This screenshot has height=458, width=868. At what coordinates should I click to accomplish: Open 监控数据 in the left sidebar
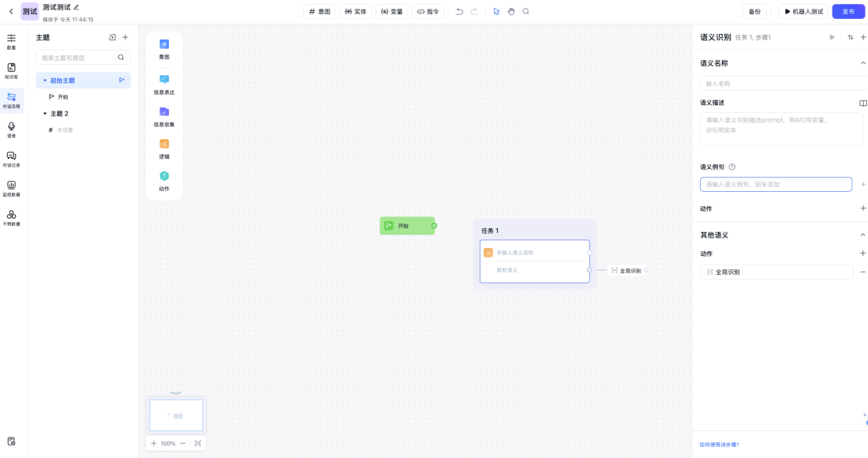(x=11, y=189)
